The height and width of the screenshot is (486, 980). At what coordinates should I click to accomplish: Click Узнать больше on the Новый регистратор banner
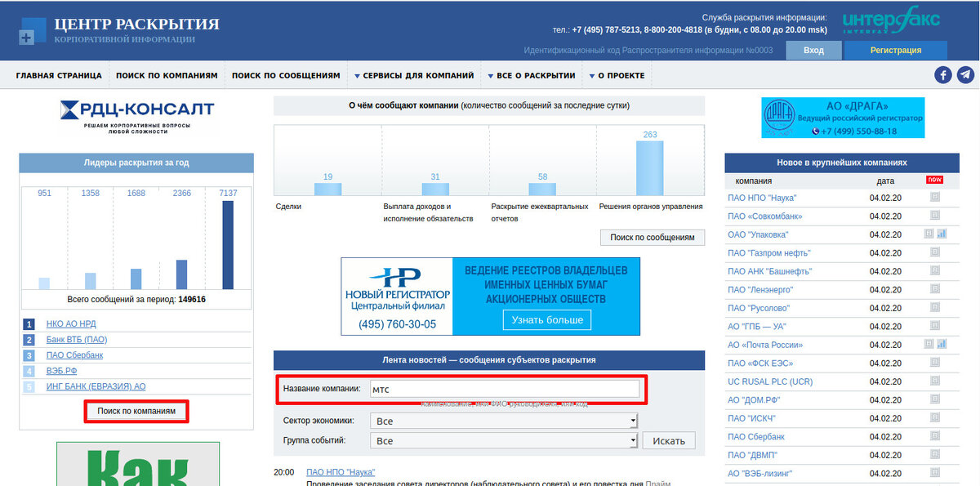coord(547,320)
